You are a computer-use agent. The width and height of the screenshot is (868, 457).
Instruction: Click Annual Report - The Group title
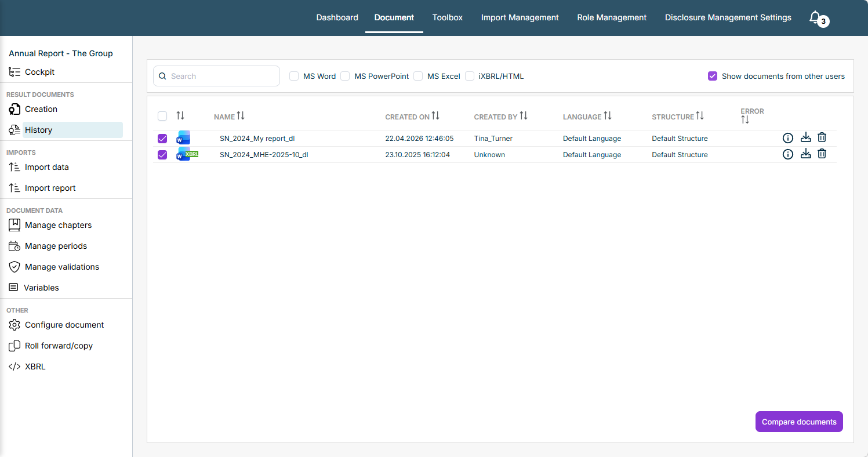tap(61, 53)
